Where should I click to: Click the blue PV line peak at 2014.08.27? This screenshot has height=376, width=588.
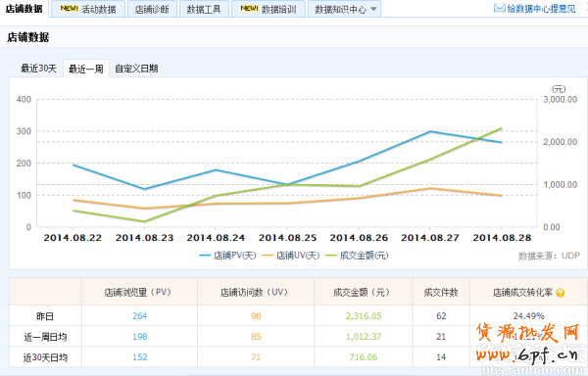[430, 131]
